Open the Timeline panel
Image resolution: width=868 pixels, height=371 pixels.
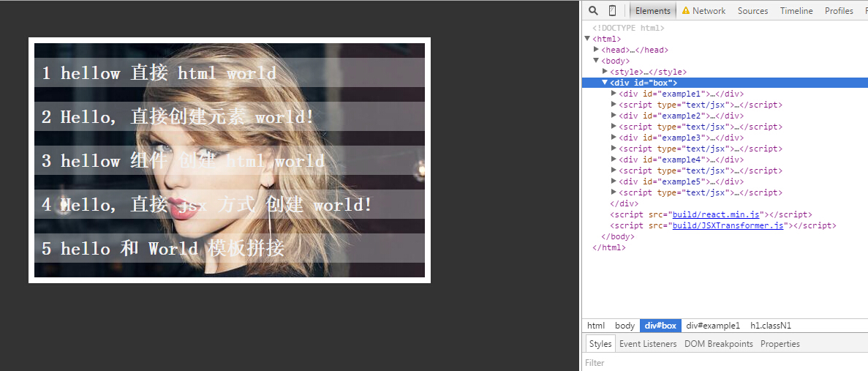pyautogui.click(x=796, y=11)
